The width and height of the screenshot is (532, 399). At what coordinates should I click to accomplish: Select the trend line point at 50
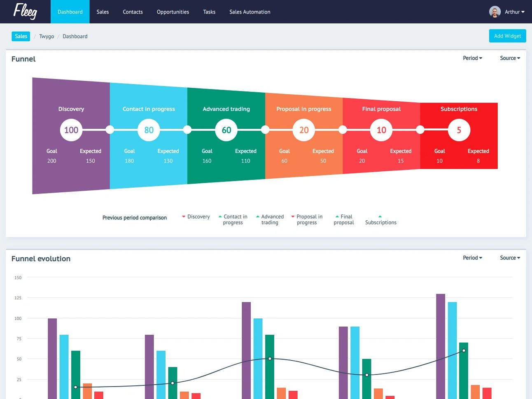[270, 359]
